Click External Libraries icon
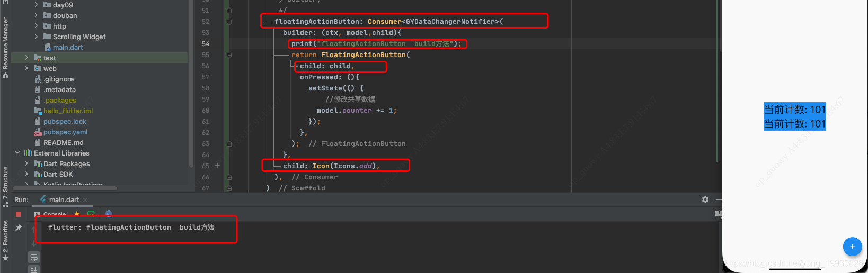The image size is (868, 273). [x=28, y=153]
